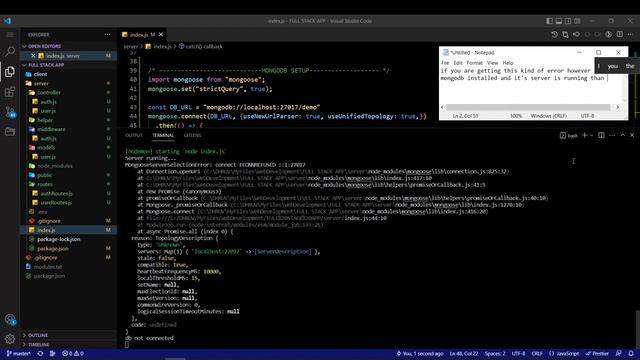Toggle panel layout icon in title bar
Viewport: 640px width, 360px height.
559,21
